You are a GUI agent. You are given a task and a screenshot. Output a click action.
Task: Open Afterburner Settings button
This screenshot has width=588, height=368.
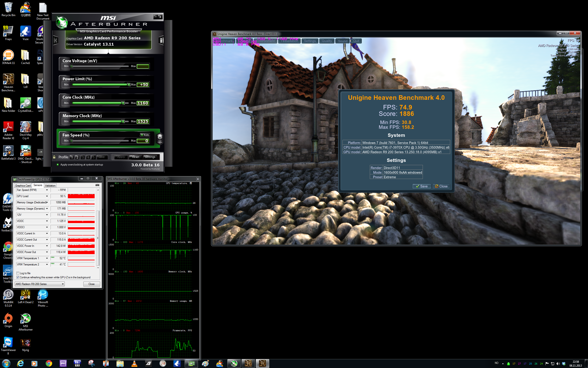150,157
